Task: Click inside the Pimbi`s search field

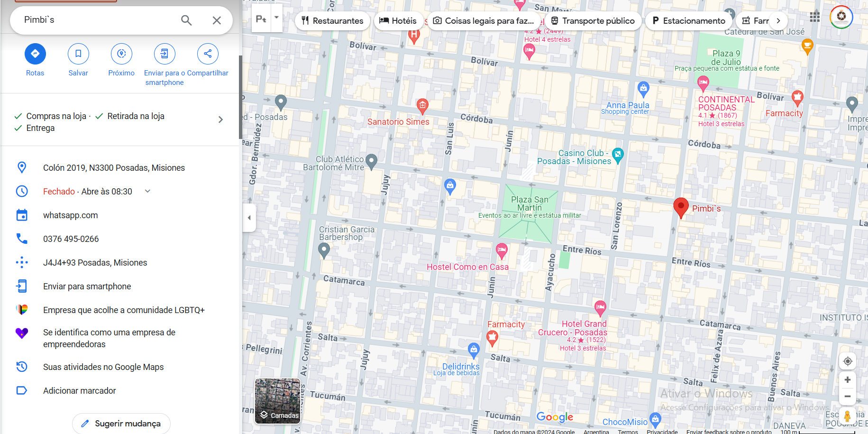Action: tap(97, 20)
